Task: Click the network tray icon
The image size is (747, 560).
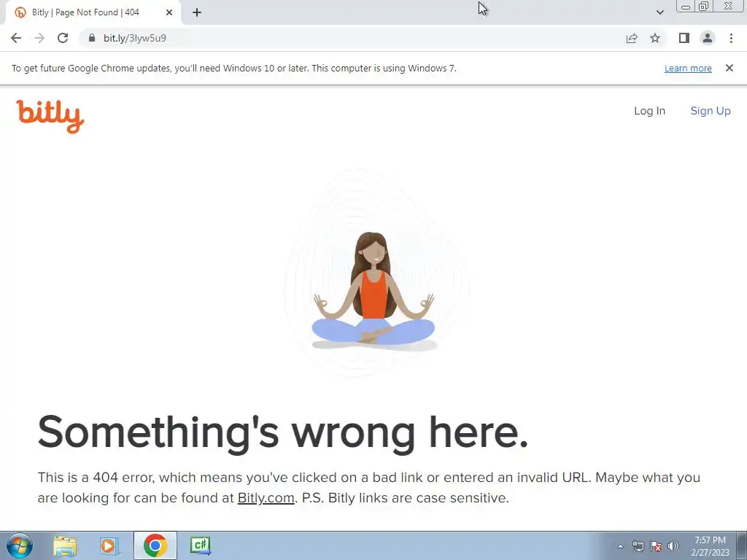Action: tap(638, 546)
